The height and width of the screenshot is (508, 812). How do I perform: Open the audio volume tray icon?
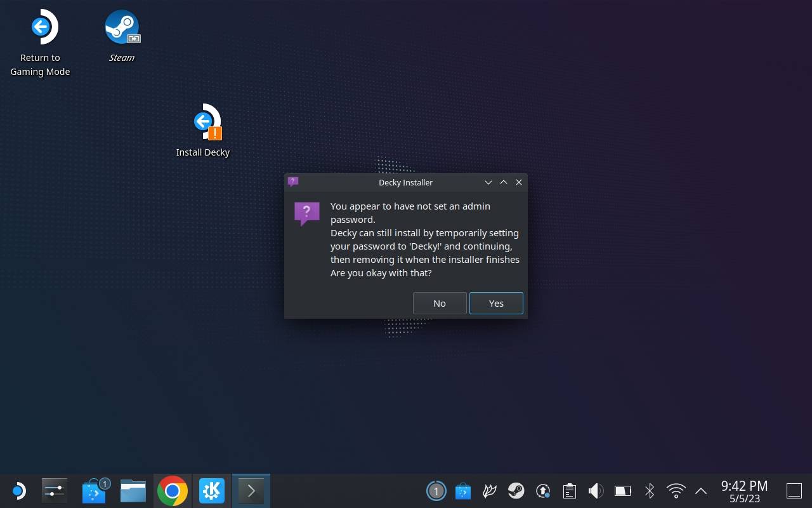coord(596,491)
